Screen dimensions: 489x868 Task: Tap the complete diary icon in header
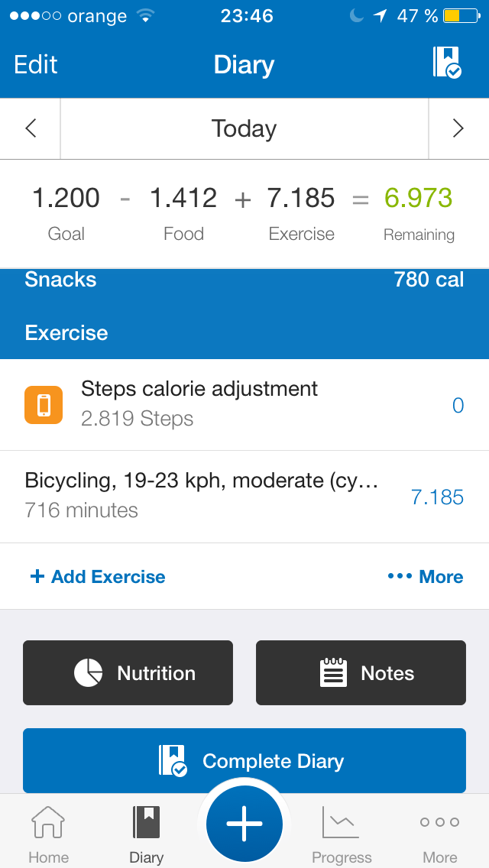tap(447, 63)
